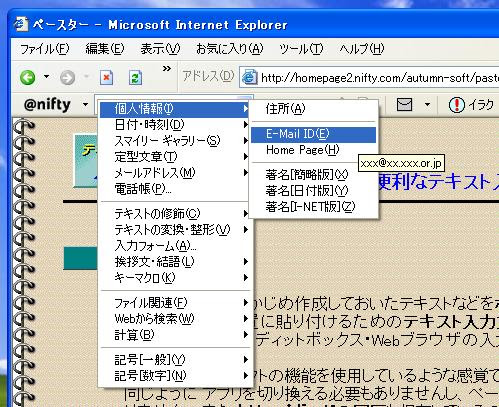
Task: Open 入力フォーム(A)... menu entry
Action: (175, 246)
